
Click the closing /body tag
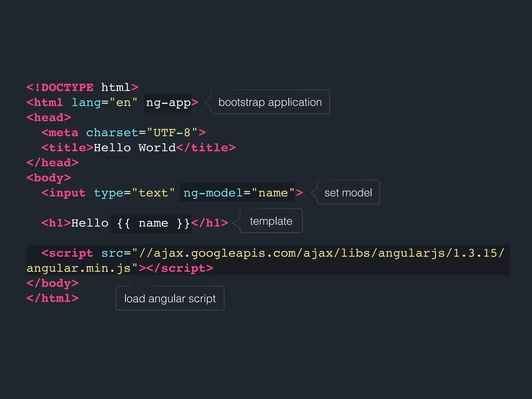[x=52, y=283]
